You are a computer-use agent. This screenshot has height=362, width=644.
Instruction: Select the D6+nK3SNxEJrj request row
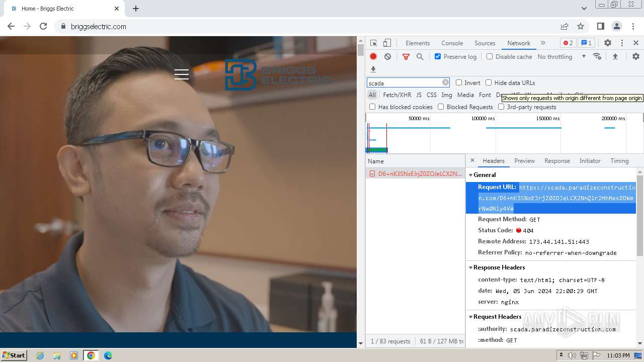tap(415, 174)
